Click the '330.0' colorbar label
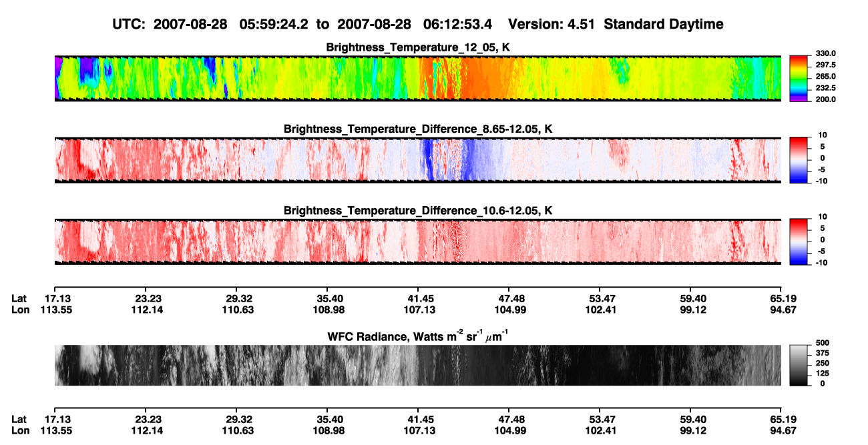Image resolution: width=868 pixels, height=445 pixels. [x=826, y=53]
